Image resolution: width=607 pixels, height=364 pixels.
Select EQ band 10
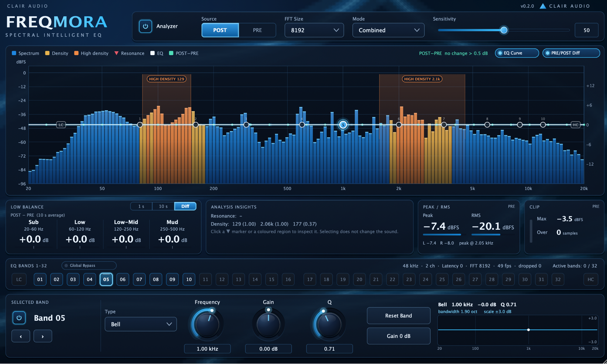pos(189,280)
